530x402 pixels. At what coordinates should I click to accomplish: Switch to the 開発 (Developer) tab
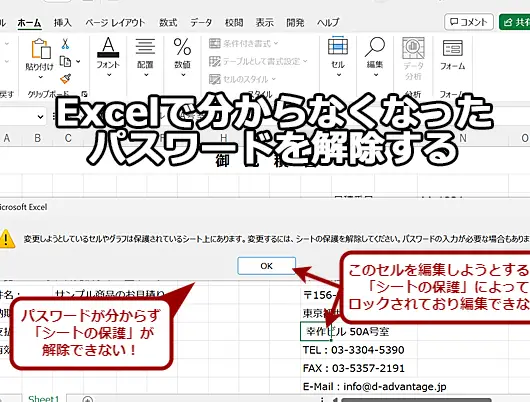[x=295, y=23]
